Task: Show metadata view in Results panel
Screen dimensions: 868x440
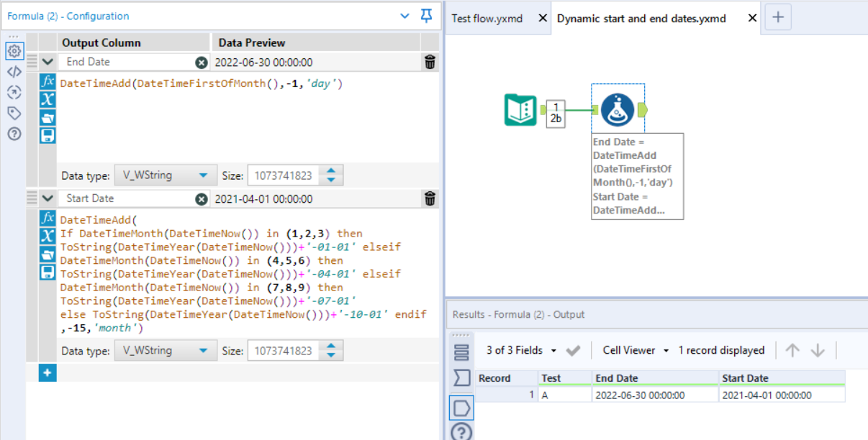Action: tap(461, 378)
